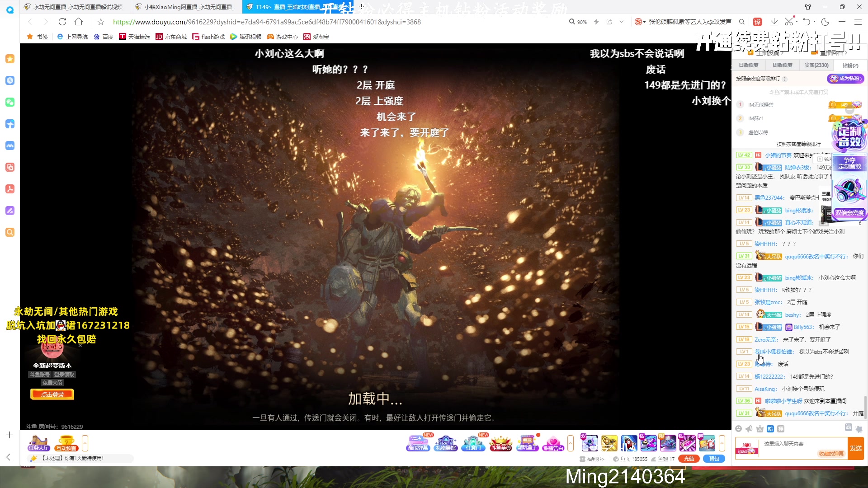Open the browser hamburger menu
The width and height of the screenshot is (868, 488).
(x=858, y=22)
